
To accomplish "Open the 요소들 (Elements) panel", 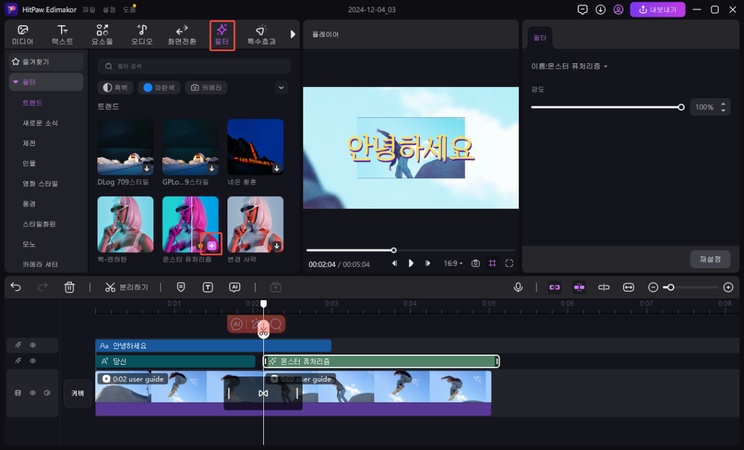I will pos(102,35).
